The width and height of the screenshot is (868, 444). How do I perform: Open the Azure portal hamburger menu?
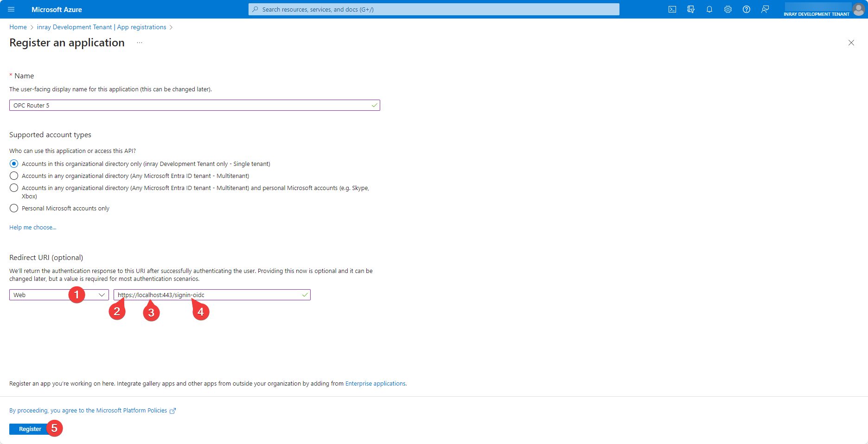coord(11,9)
